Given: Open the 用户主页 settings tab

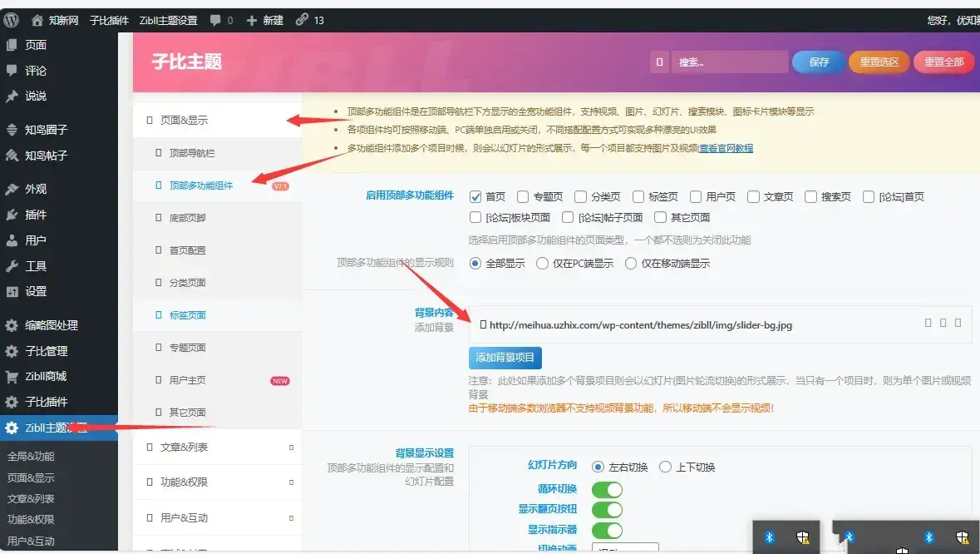Looking at the screenshot, I should (x=218, y=380).
